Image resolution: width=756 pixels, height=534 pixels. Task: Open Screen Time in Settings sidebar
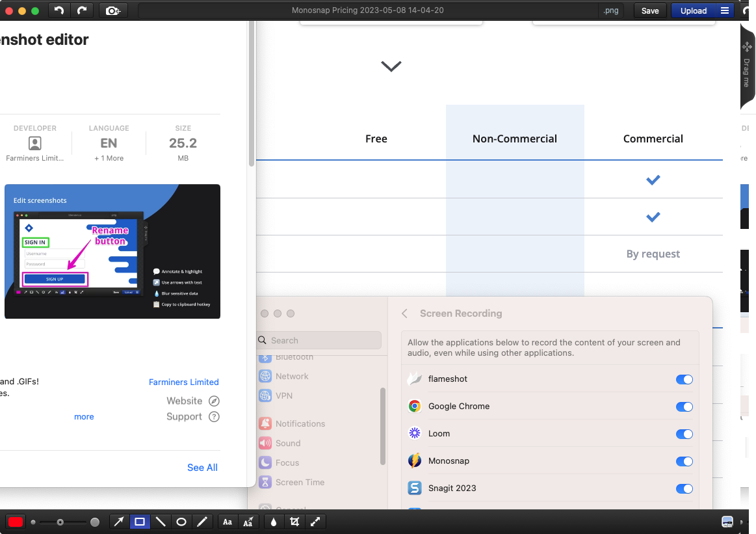coord(292,483)
